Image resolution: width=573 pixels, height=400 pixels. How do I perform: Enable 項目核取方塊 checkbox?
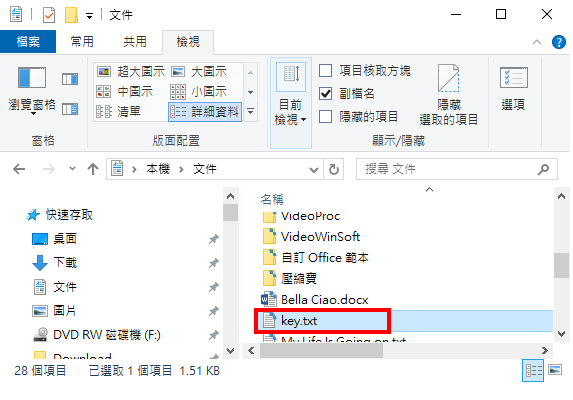[325, 70]
